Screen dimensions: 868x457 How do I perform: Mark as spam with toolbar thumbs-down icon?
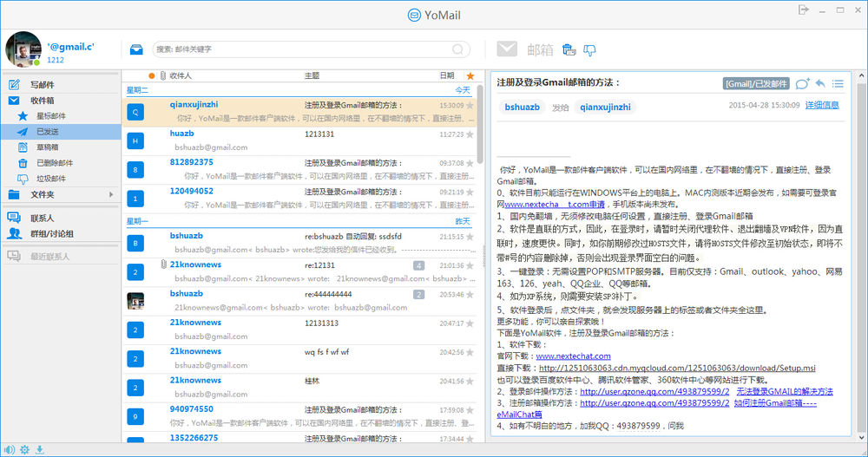pyautogui.click(x=589, y=50)
